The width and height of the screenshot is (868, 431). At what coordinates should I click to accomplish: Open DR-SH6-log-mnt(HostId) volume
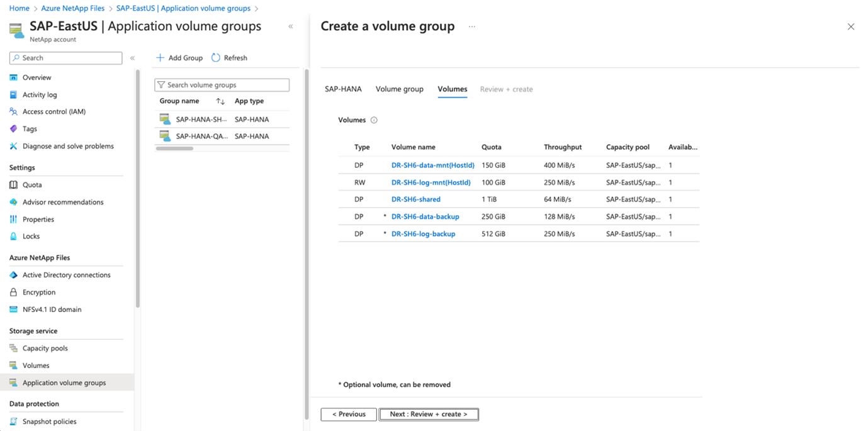coord(431,182)
